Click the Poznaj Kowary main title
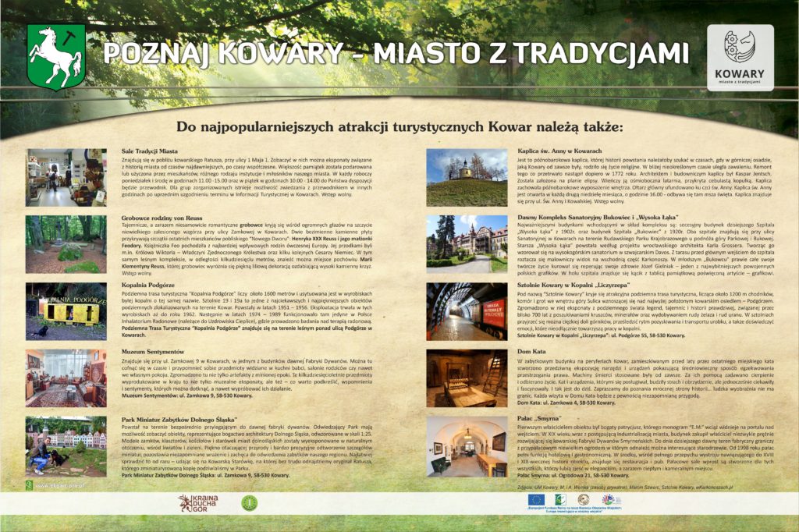Screen dimensions: 799x532 [396, 53]
